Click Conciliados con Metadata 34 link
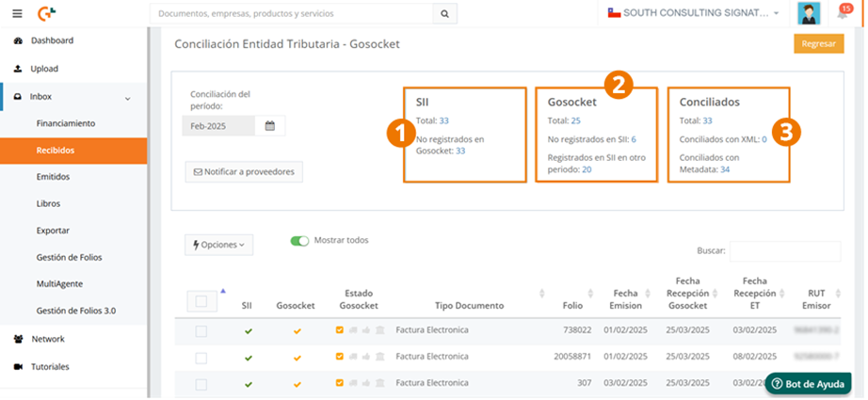Viewport: 868px width, 400px height. click(725, 169)
